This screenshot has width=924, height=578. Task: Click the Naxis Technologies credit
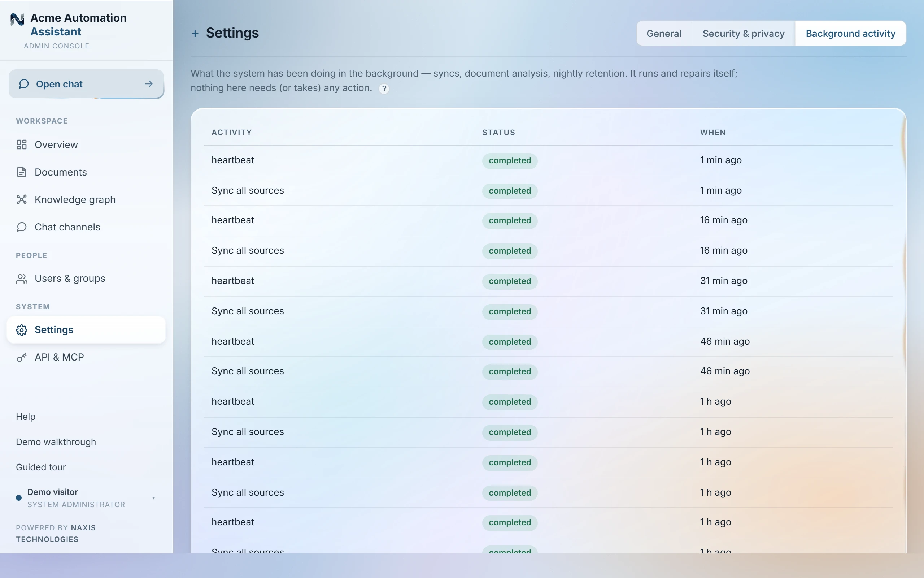coord(56,533)
